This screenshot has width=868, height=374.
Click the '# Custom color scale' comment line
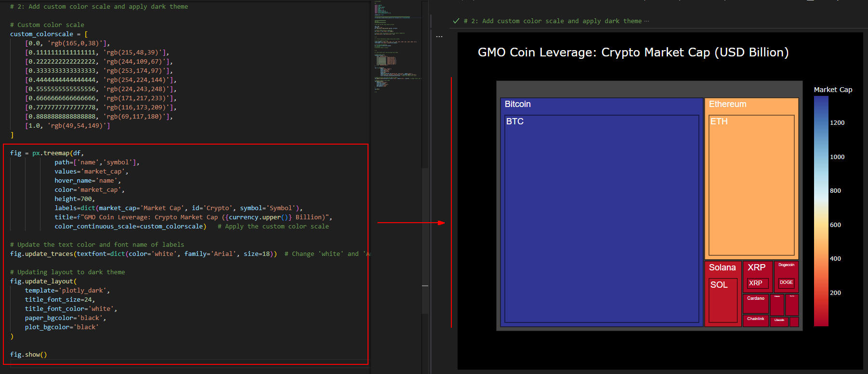[x=47, y=25]
